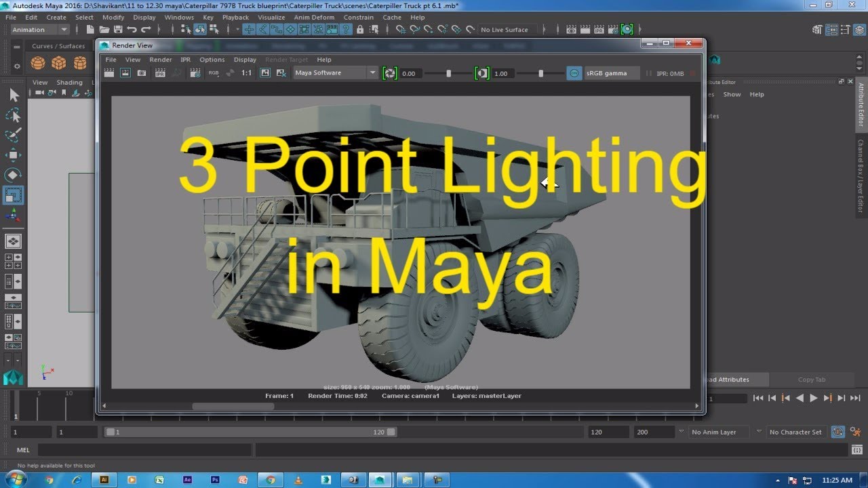Click the MEL command line input
The image size is (868, 488).
coord(144,450)
